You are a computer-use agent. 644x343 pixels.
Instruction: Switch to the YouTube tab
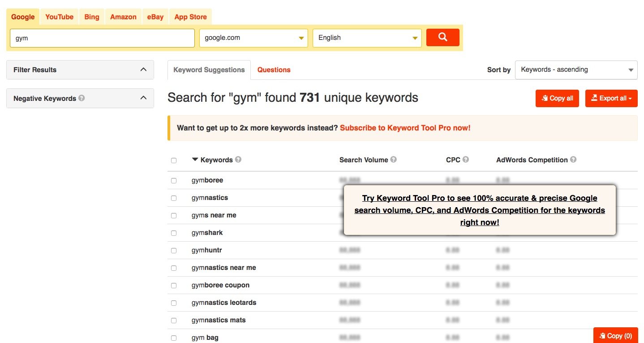[x=59, y=17]
